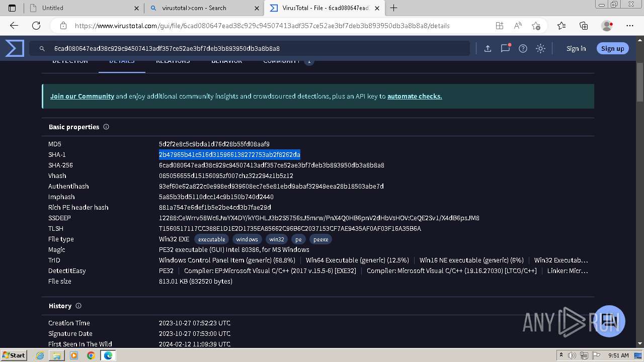
Task: Click the upload file icon
Action: tap(488, 48)
